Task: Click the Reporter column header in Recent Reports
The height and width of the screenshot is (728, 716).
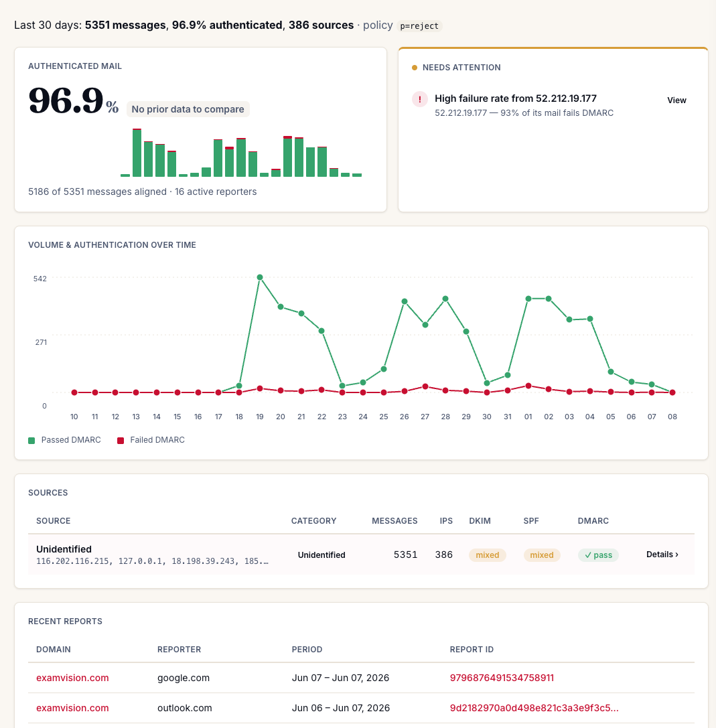Action: pyautogui.click(x=180, y=650)
